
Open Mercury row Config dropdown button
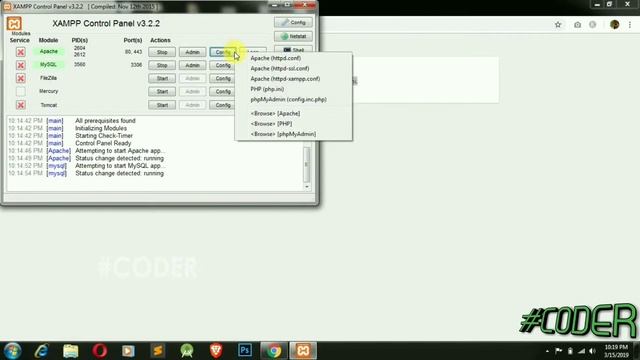(223, 91)
